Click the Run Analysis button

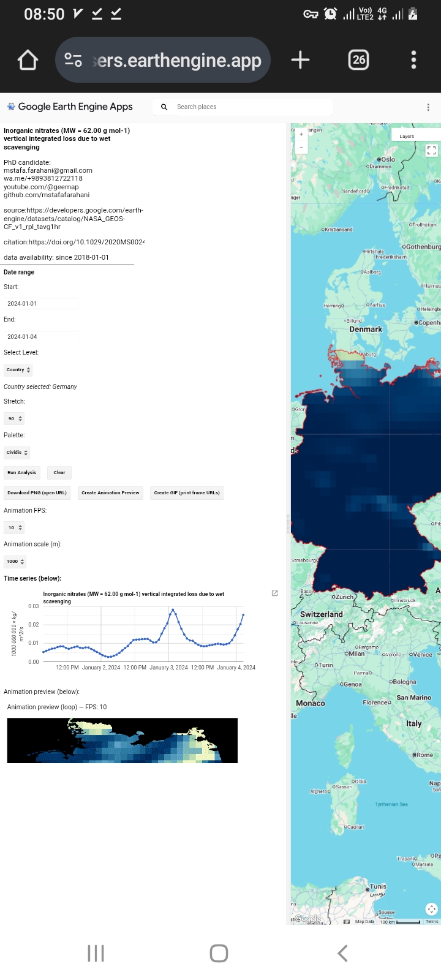(22, 472)
